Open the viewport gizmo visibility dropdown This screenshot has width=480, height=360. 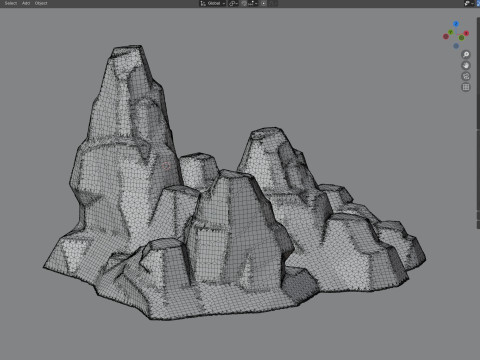click(x=469, y=3)
